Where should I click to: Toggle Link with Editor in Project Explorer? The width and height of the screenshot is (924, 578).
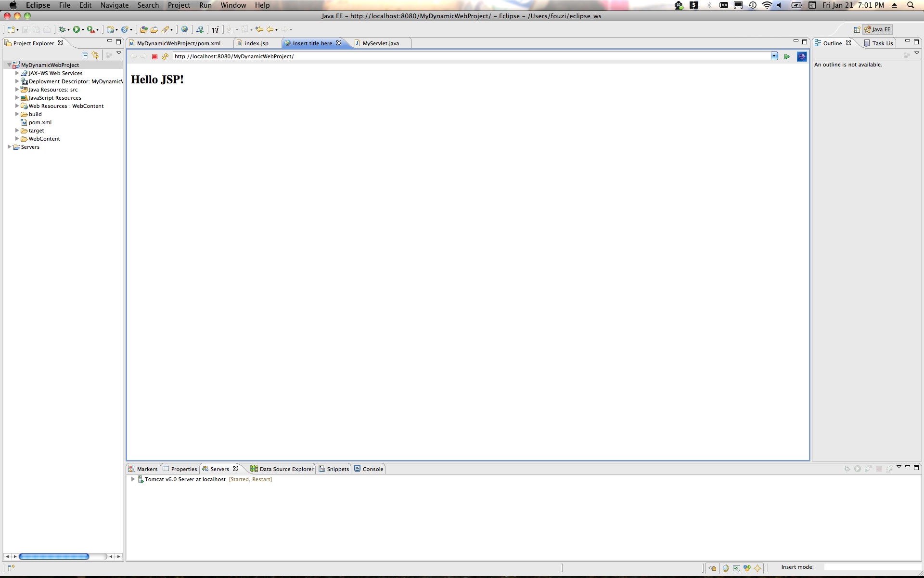(x=95, y=55)
